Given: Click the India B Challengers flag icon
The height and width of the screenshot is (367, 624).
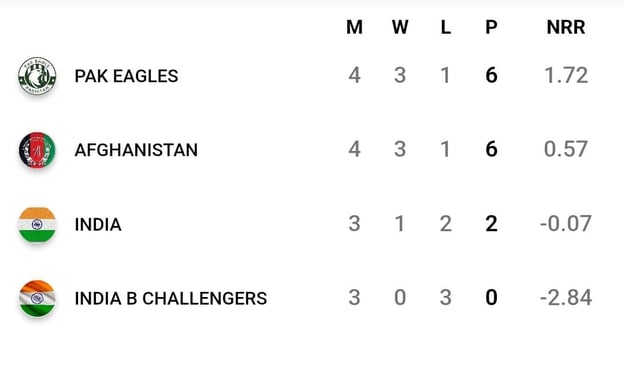Looking at the screenshot, I should coord(37,299).
